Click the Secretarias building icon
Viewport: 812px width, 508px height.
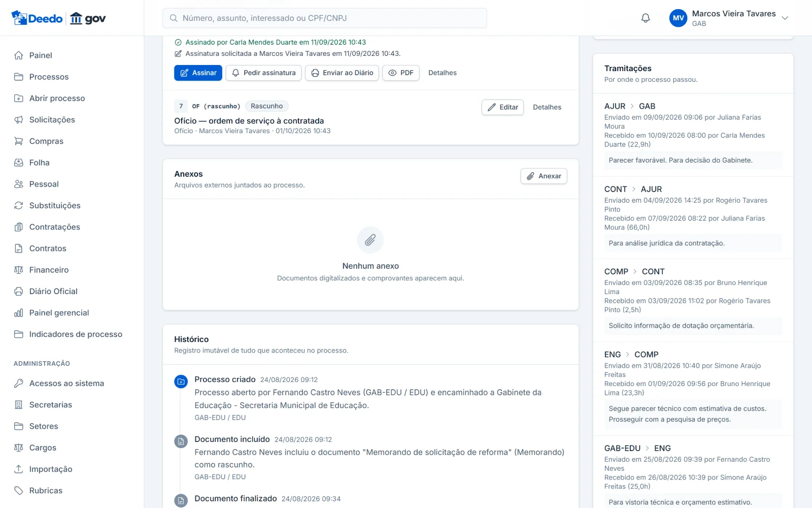19,405
